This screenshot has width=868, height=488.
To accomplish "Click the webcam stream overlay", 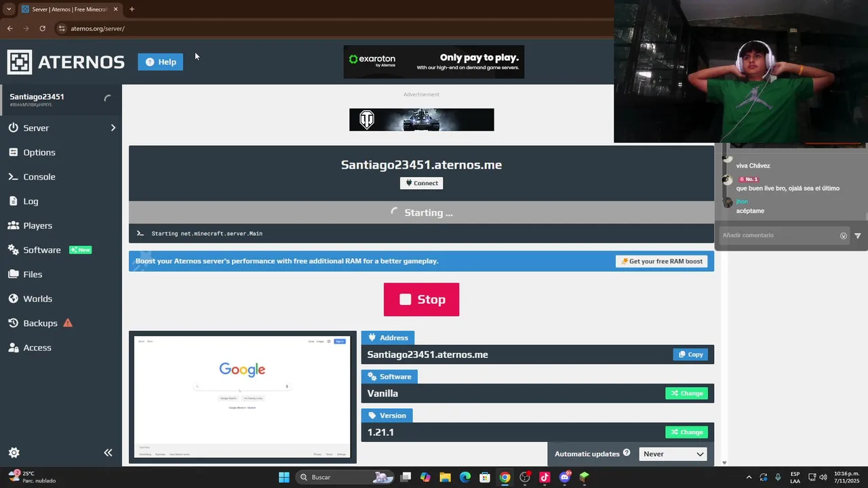I will [741, 71].
